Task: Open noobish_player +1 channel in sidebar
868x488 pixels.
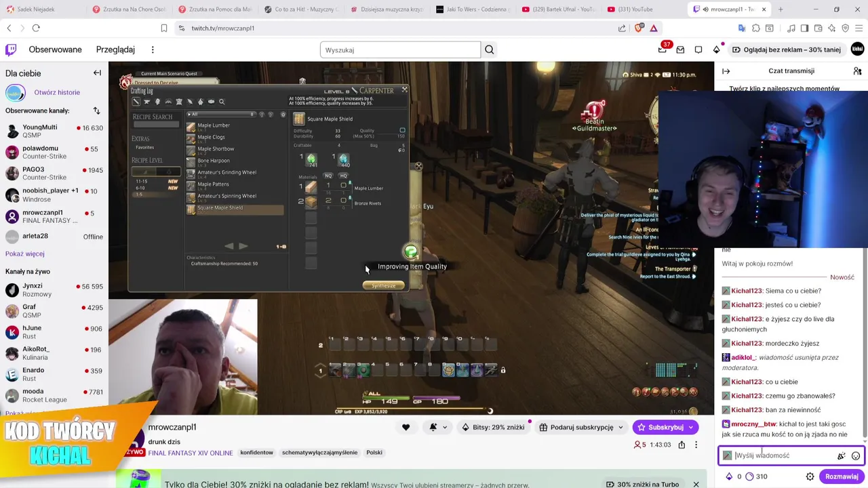Action: [x=54, y=195]
